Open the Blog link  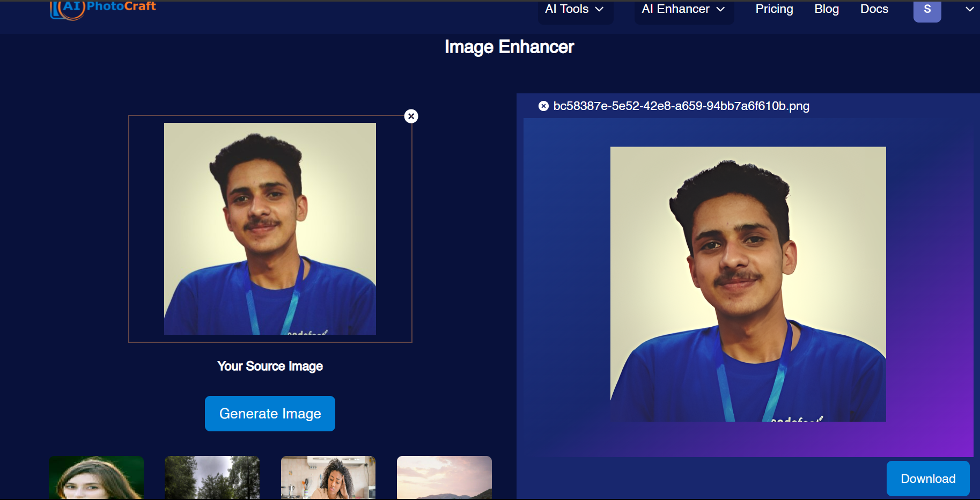(827, 9)
